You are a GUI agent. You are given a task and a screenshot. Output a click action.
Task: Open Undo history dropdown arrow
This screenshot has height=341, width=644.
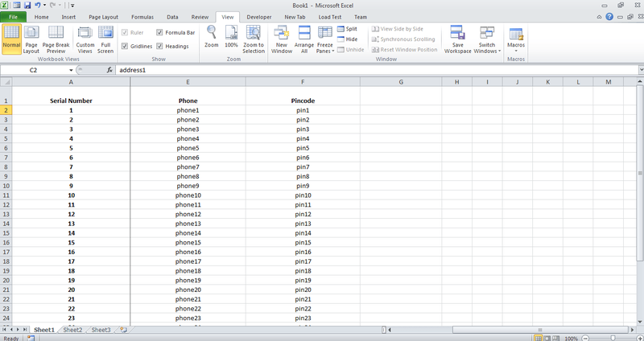pyautogui.click(x=44, y=6)
